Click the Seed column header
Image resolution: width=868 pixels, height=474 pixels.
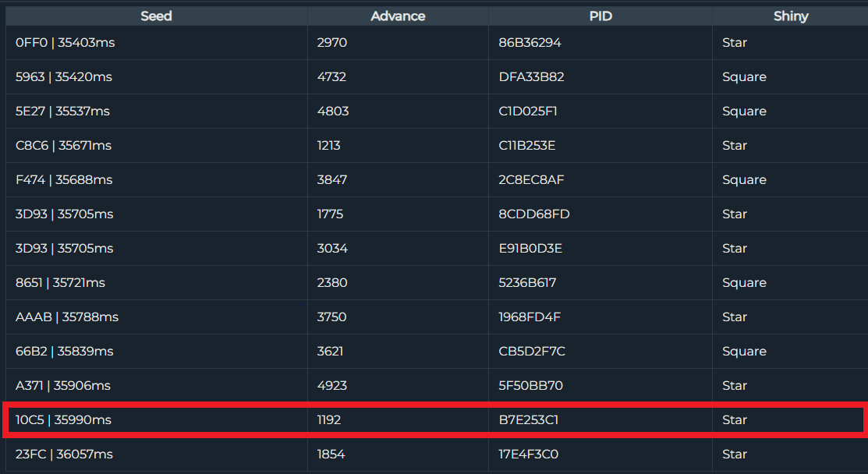156,16
